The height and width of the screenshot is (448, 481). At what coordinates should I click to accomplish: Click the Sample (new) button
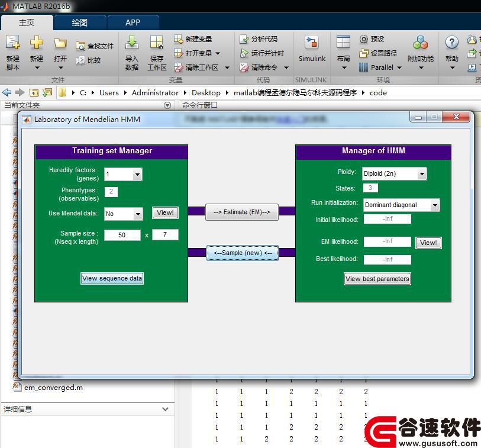pyautogui.click(x=243, y=253)
